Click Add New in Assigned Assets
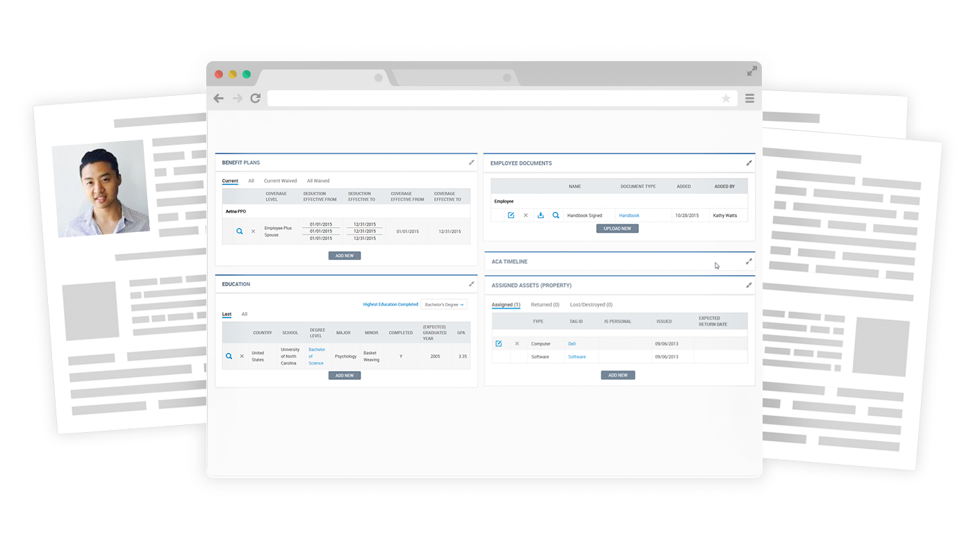980x539 pixels. pyautogui.click(x=617, y=375)
